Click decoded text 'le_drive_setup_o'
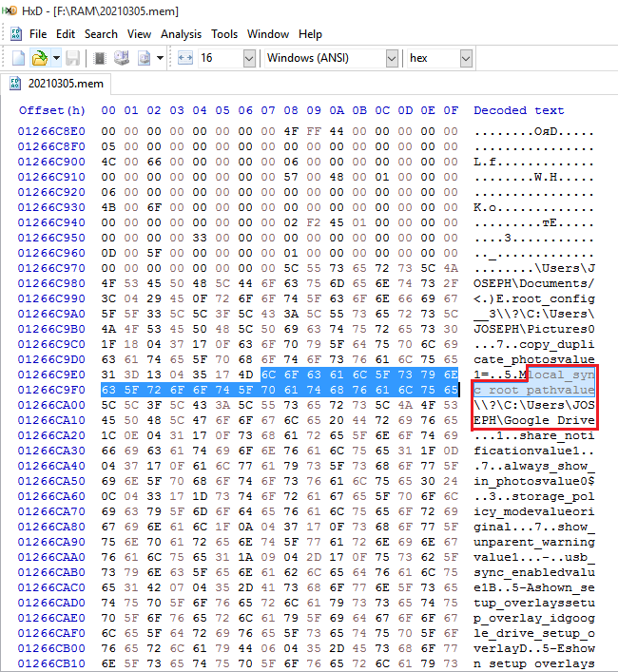This screenshot has width=618, height=672. tap(534, 633)
